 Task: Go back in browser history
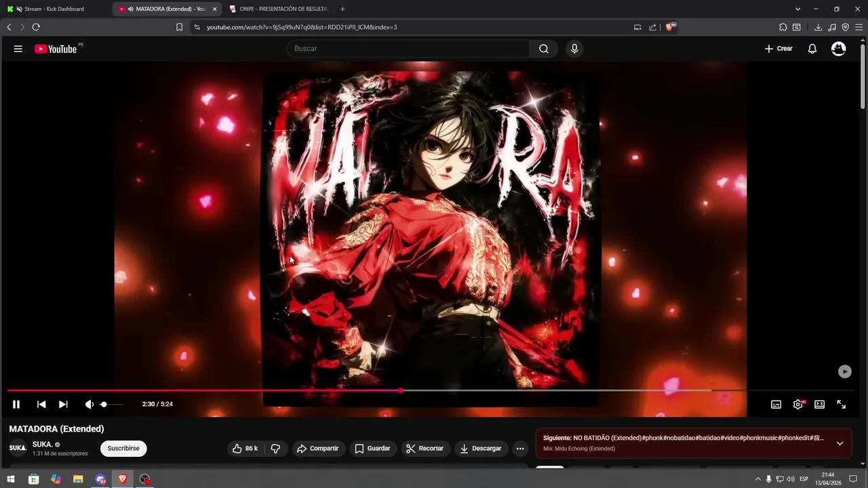(9, 27)
